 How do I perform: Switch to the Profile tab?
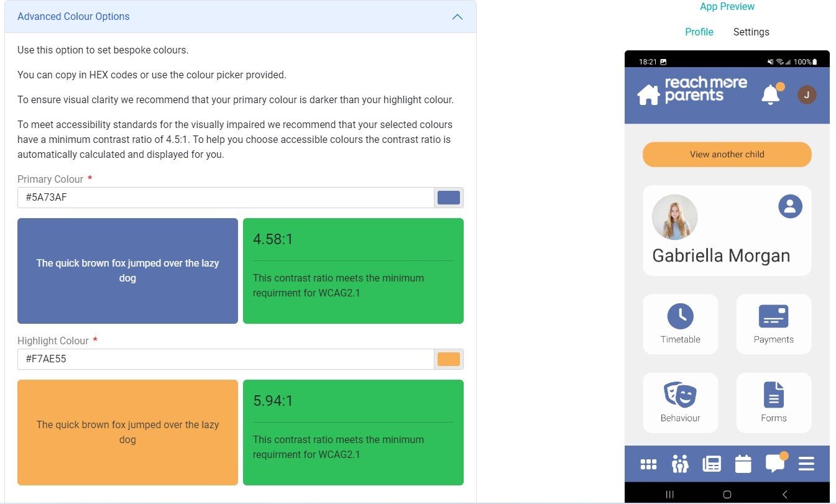pyautogui.click(x=699, y=32)
